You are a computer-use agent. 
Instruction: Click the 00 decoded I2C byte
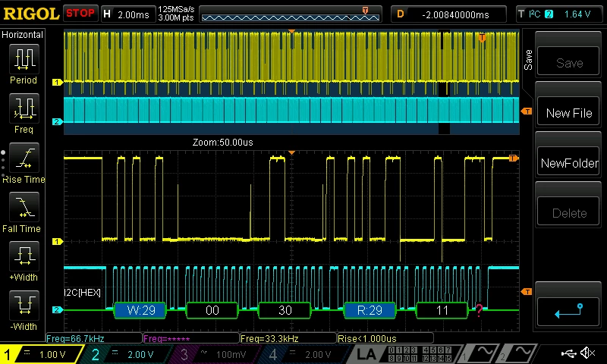(x=212, y=310)
